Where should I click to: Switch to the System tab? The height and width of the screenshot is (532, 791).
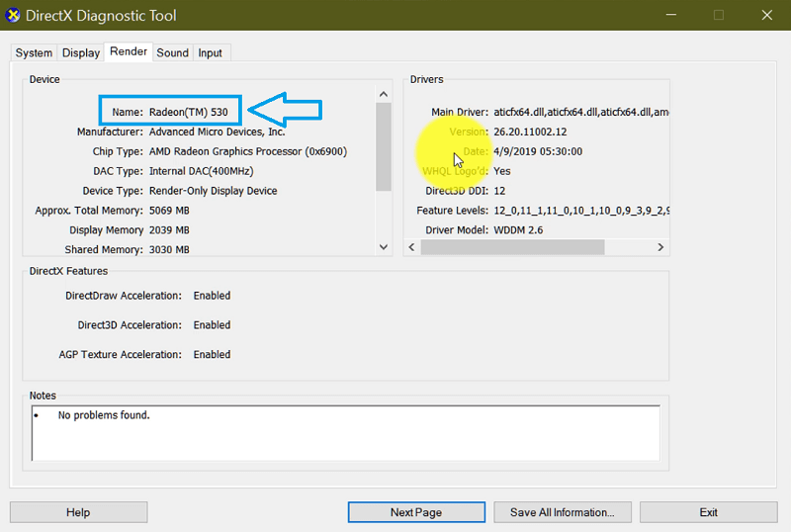pos(34,53)
